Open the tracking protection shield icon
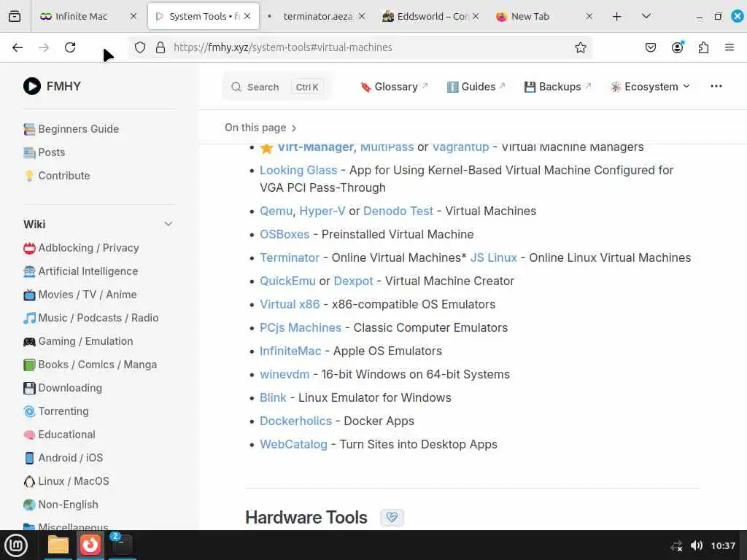The image size is (747, 560). pos(140,47)
